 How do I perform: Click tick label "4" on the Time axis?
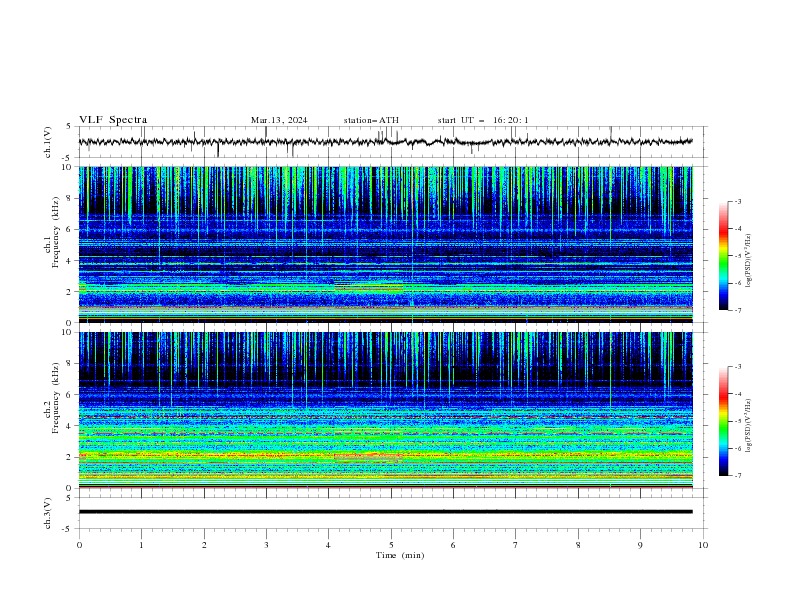click(328, 545)
